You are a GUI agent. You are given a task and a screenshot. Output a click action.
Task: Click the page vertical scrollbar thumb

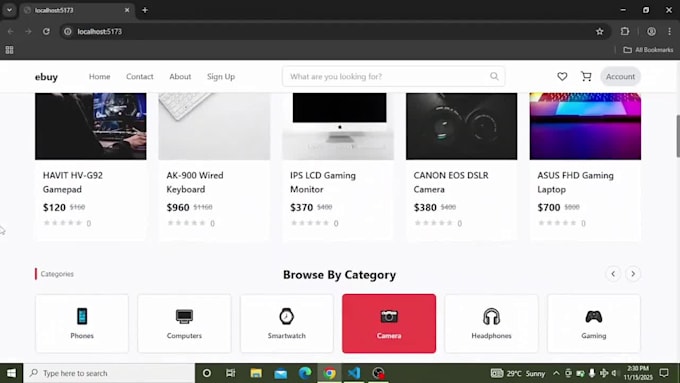pyautogui.click(x=677, y=136)
